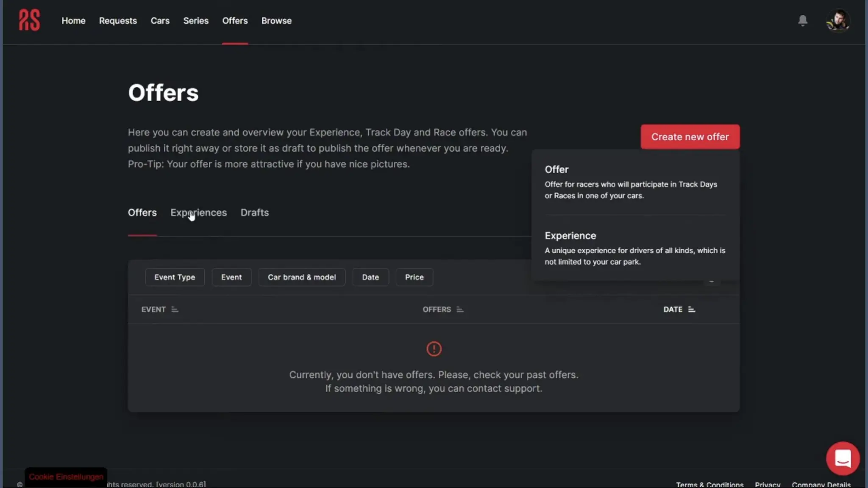Go to Home in navigation

73,21
